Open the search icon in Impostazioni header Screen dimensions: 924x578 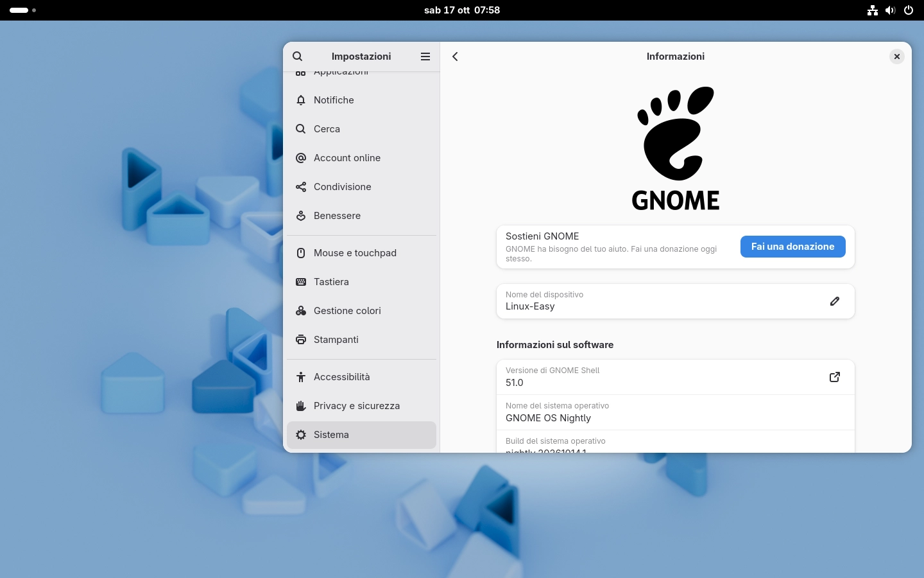297,57
